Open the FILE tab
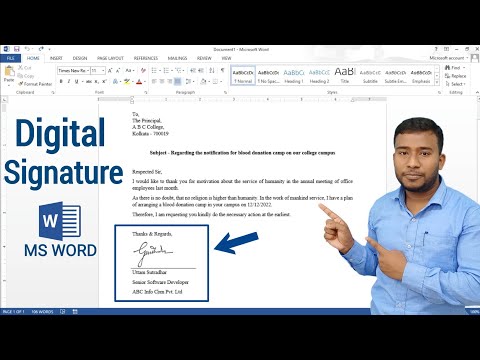The height and width of the screenshot is (360, 480). click(11, 58)
